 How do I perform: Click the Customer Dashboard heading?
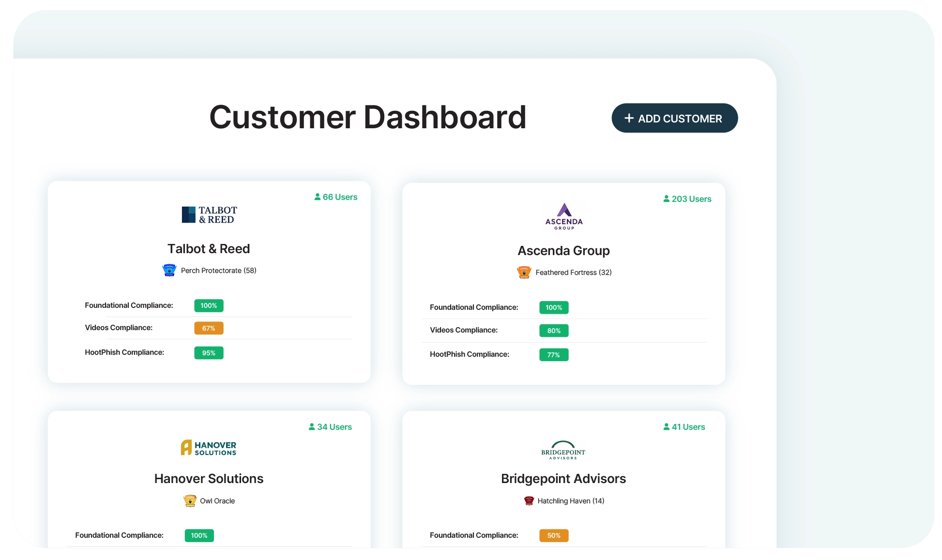367,117
